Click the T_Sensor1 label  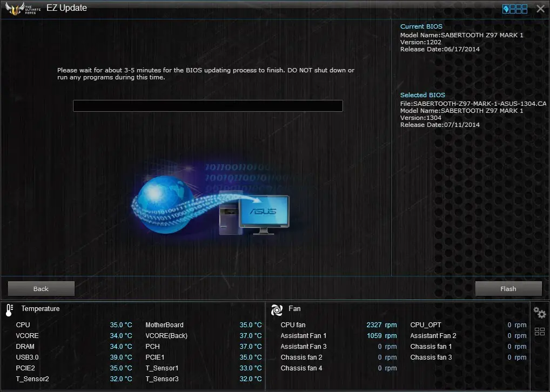click(x=162, y=368)
